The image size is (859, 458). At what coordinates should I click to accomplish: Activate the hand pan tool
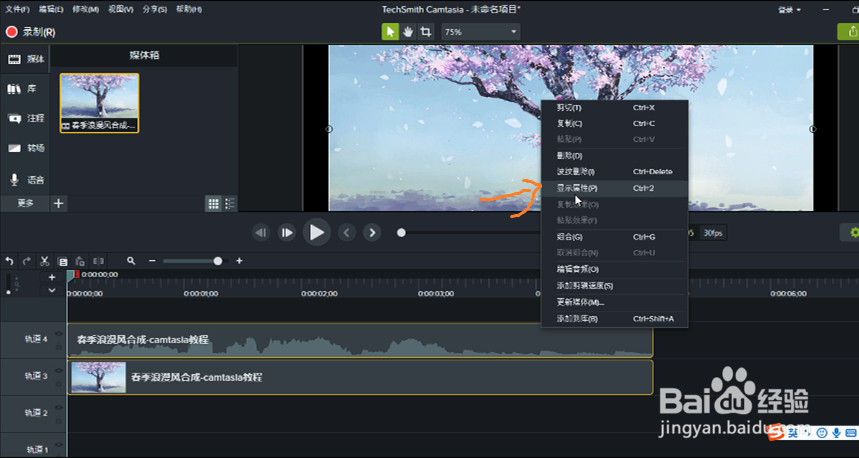[x=408, y=32]
